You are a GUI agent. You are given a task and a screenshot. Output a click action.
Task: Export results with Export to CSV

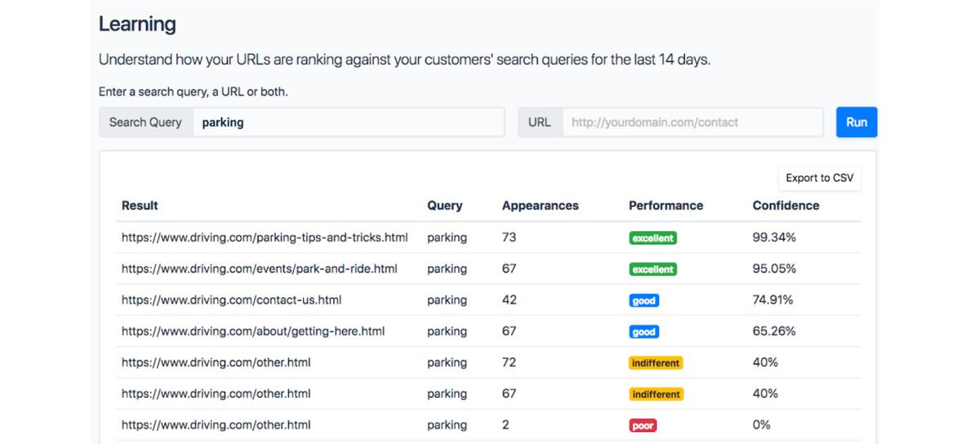pos(819,178)
